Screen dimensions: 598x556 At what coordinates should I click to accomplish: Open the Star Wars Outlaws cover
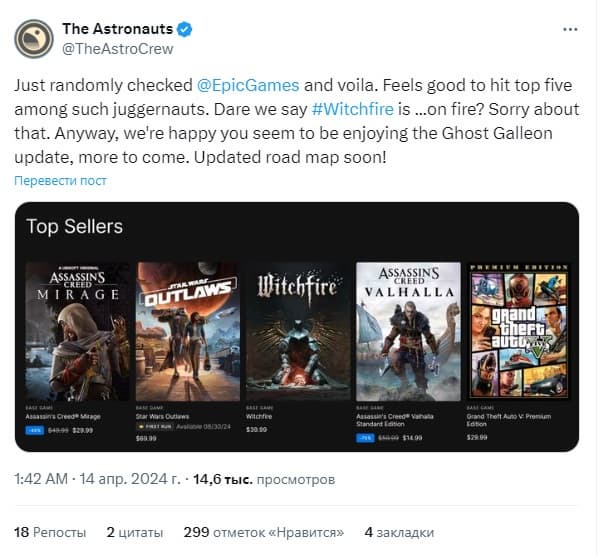[188, 331]
